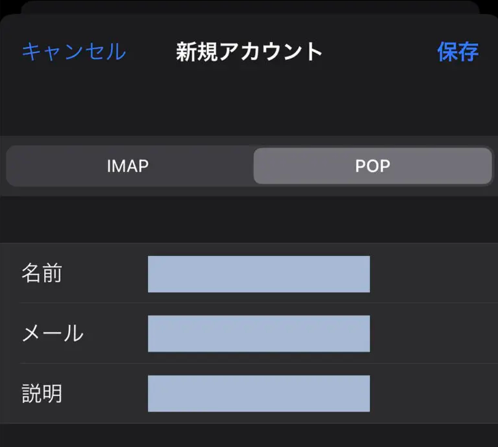The width and height of the screenshot is (498, 447).
Task: Focus the 説明 description field
Action: (x=259, y=393)
